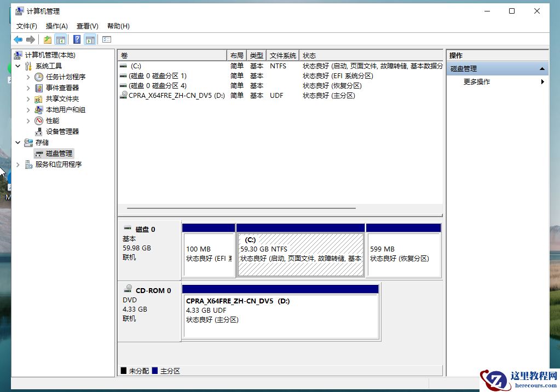Open the 查看 menu
Viewport: 560px width, 392px height.
(87, 26)
